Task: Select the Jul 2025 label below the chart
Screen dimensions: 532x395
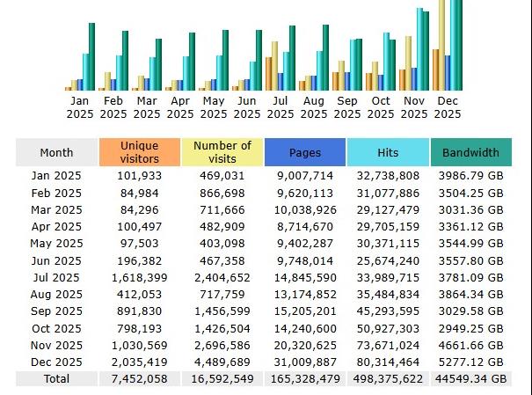Action: 281,107
